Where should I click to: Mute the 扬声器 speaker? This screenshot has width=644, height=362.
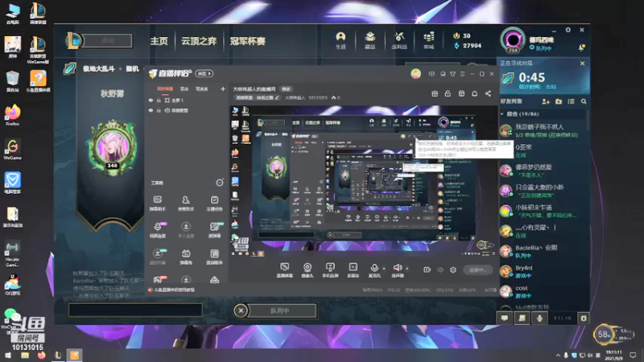(397, 270)
